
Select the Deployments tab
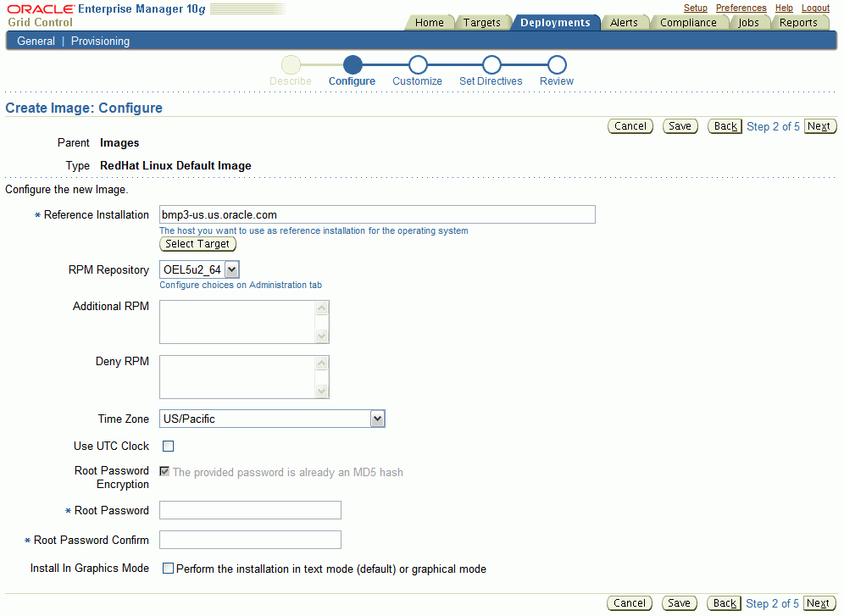click(555, 23)
